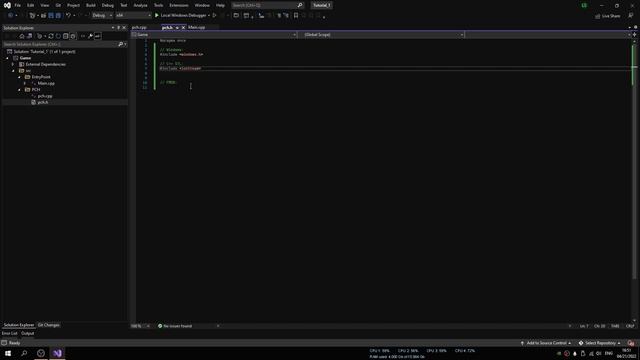Click the Bookmark toolbar icon
Screen dimensions: 640x360
point(296,16)
